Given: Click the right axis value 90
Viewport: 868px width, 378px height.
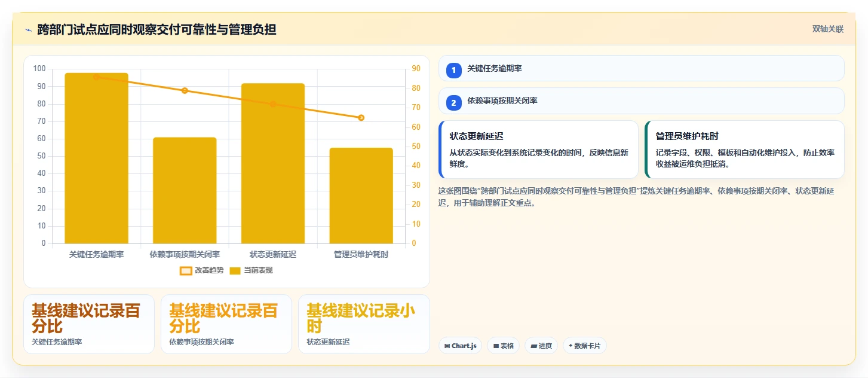Looking at the screenshot, I should (x=416, y=69).
